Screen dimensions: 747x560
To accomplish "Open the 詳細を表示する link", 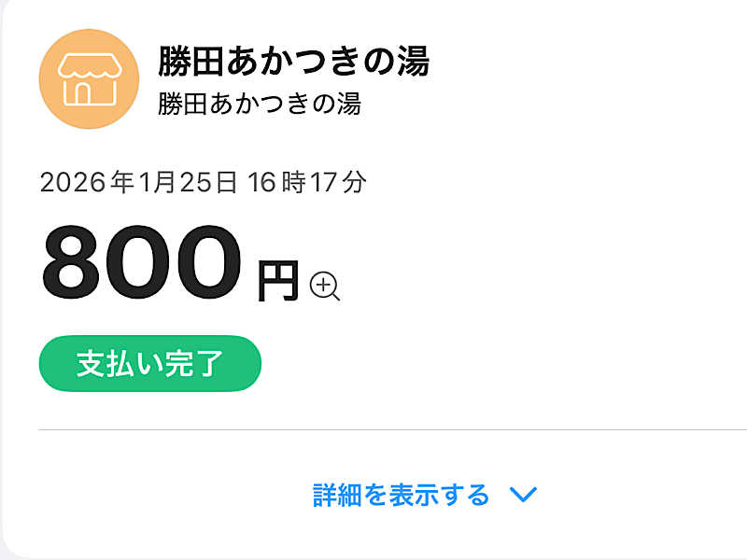I will (400, 496).
